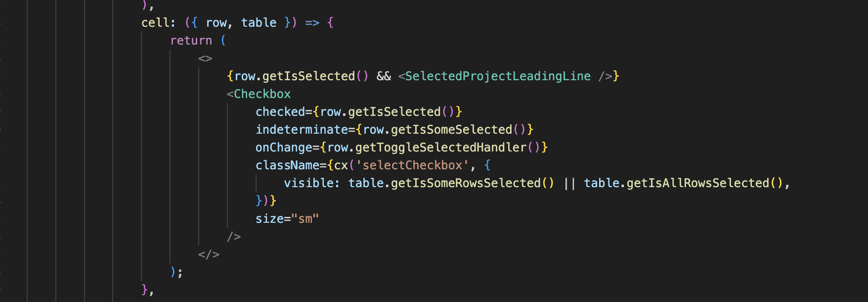Click the "sm" size string value
Screen dimensions: 868x302
(x=305, y=219)
